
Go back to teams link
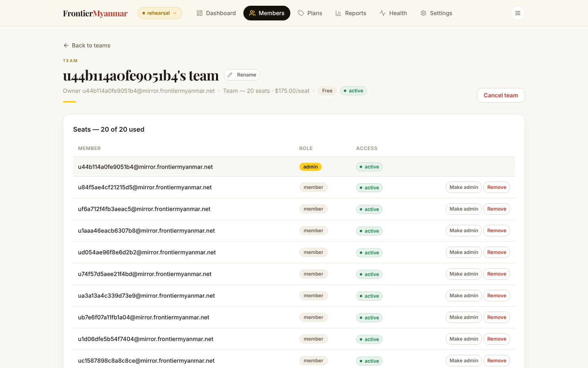[x=87, y=45]
